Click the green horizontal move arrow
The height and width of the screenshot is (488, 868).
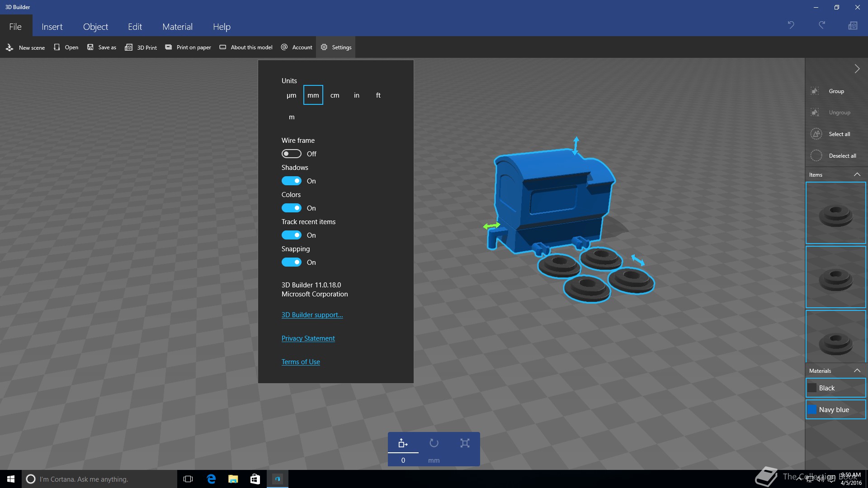[x=491, y=225]
